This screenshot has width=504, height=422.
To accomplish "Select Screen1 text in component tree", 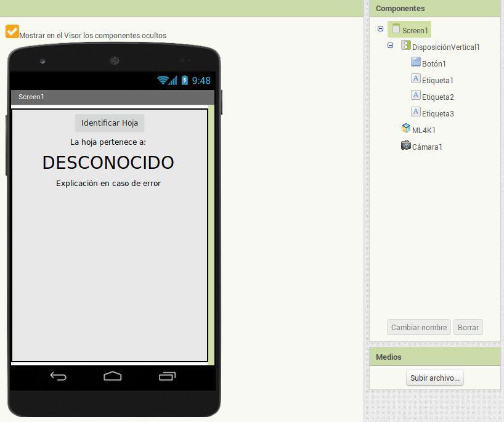I will pos(415,31).
